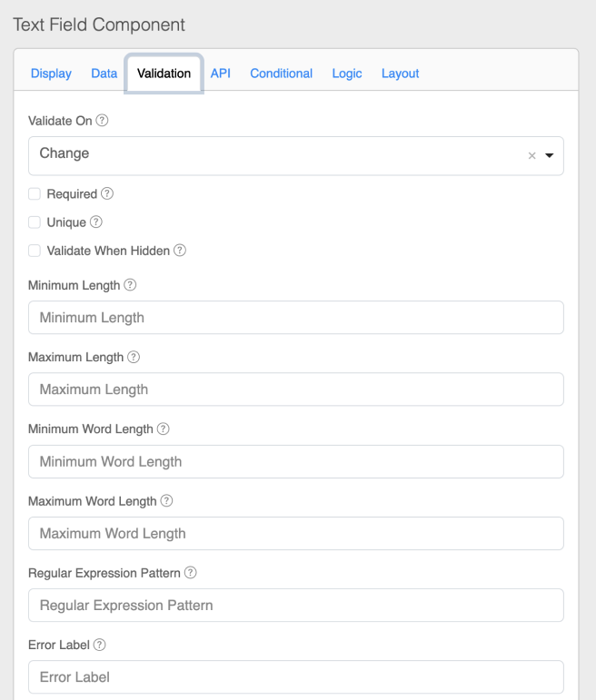Click help icon for Minimum Word Length
The height and width of the screenshot is (700, 596).
click(164, 429)
